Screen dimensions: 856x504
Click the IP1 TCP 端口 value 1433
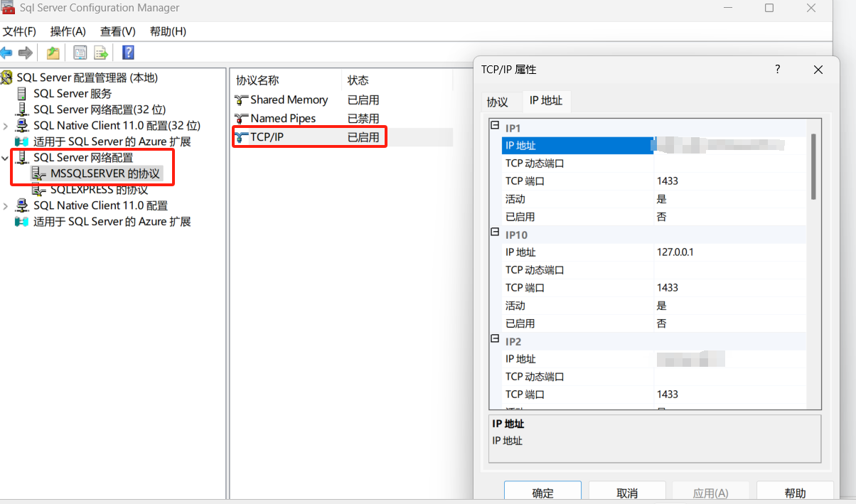pos(668,181)
